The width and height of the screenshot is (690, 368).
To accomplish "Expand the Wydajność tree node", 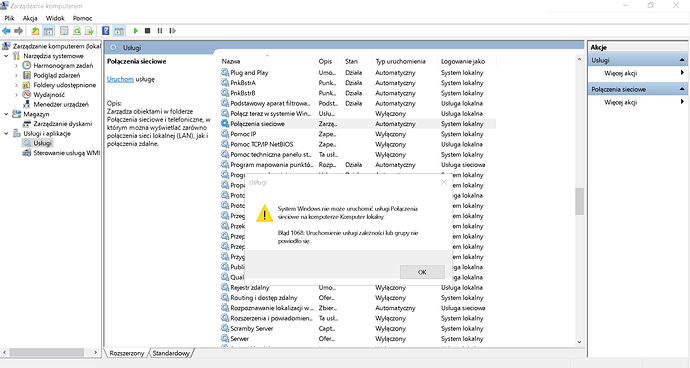I will pos(16,95).
